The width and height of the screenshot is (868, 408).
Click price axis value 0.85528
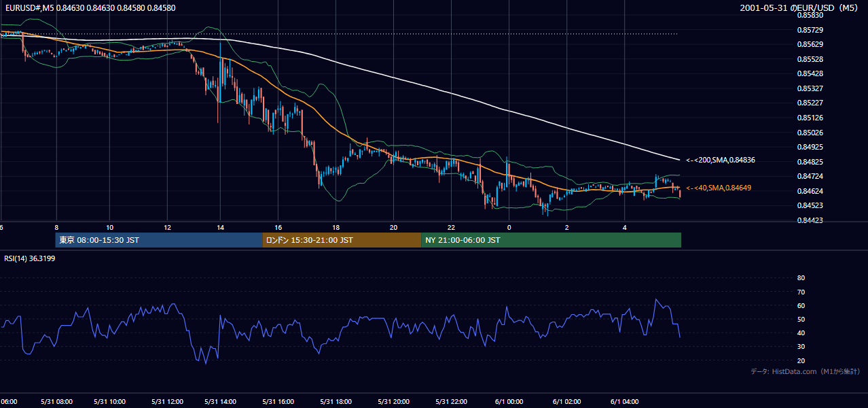[x=810, y=59]
